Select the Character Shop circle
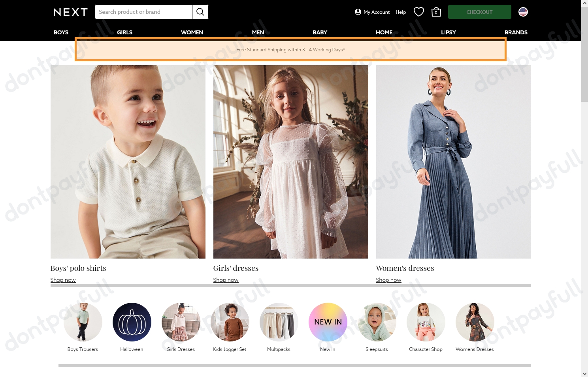This screenshot has height=377, width=588. (x=426, y=322)
